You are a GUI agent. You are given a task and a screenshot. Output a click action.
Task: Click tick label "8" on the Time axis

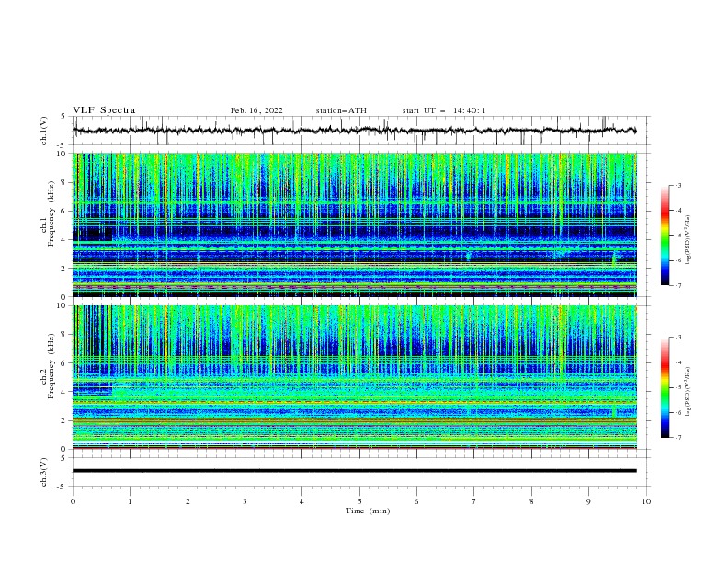[x=531, y=501]
